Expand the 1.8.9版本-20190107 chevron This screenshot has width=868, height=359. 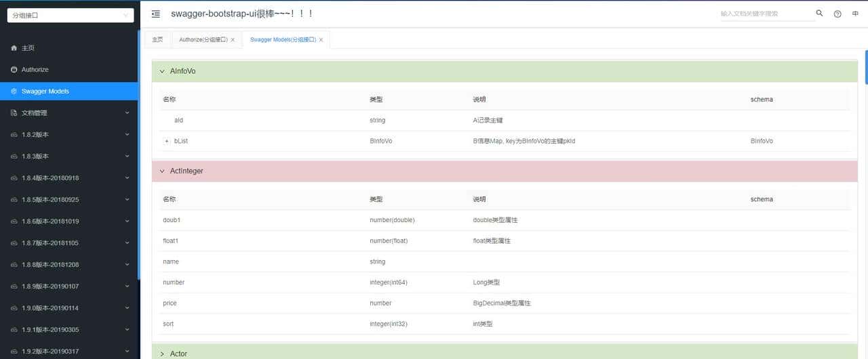coord(127,287)
